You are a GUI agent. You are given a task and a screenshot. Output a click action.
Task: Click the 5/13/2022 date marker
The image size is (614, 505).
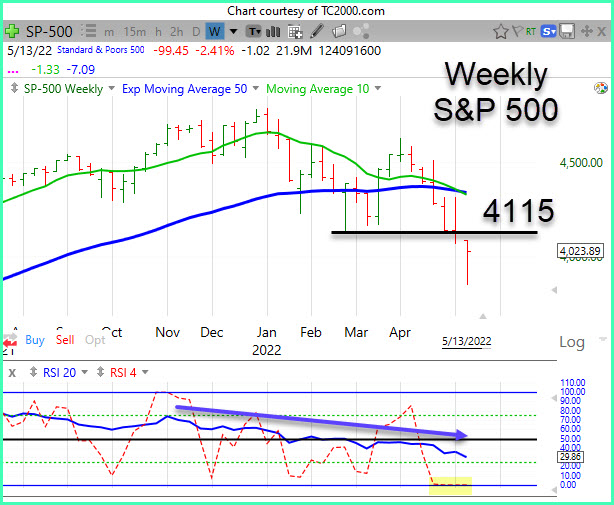(466, 341)
